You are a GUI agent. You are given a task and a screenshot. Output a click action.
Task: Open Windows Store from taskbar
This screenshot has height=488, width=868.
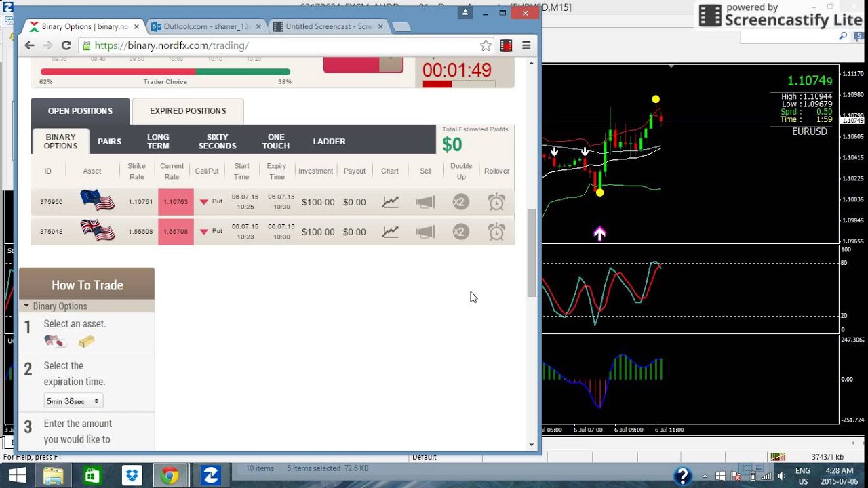[x=92, y=475]
